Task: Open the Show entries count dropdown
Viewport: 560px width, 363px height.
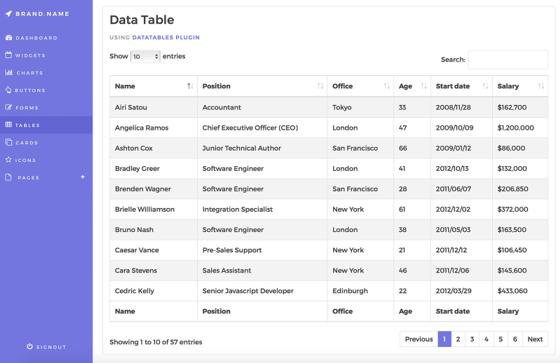Action: tap(145, 56)
